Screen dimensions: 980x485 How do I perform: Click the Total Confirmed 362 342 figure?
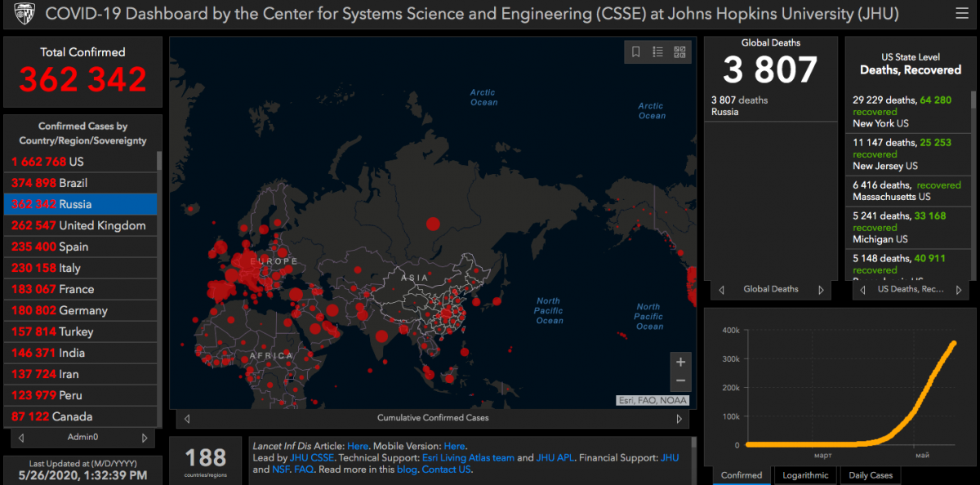tap(82, 79)
